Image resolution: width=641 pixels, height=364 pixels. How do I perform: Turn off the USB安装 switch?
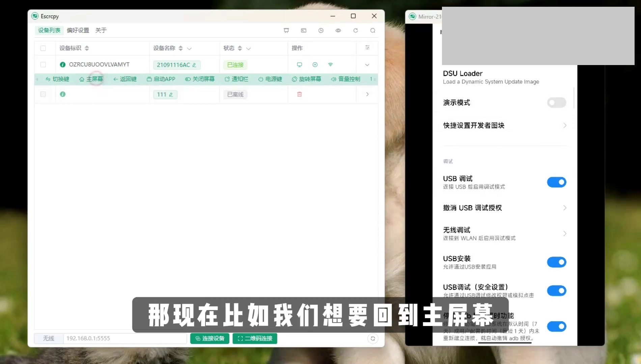click(556, 262)
